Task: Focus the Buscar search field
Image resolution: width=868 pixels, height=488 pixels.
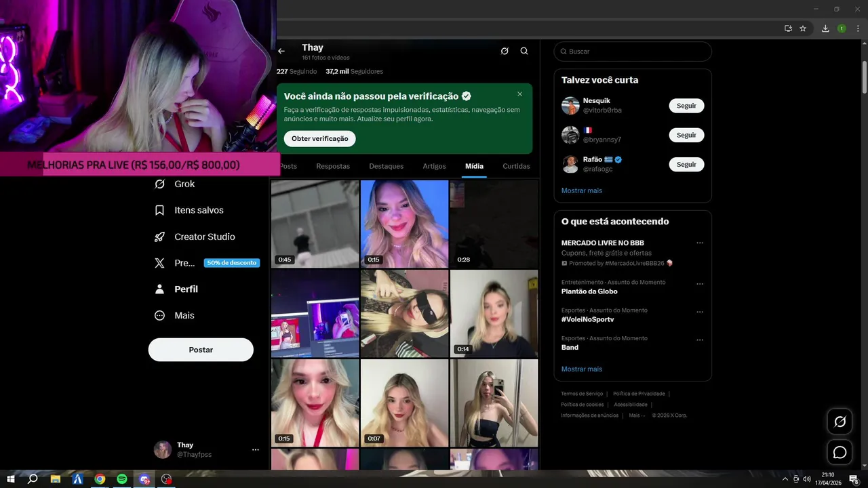Action: pyautogui.click(x=633, y=52)
